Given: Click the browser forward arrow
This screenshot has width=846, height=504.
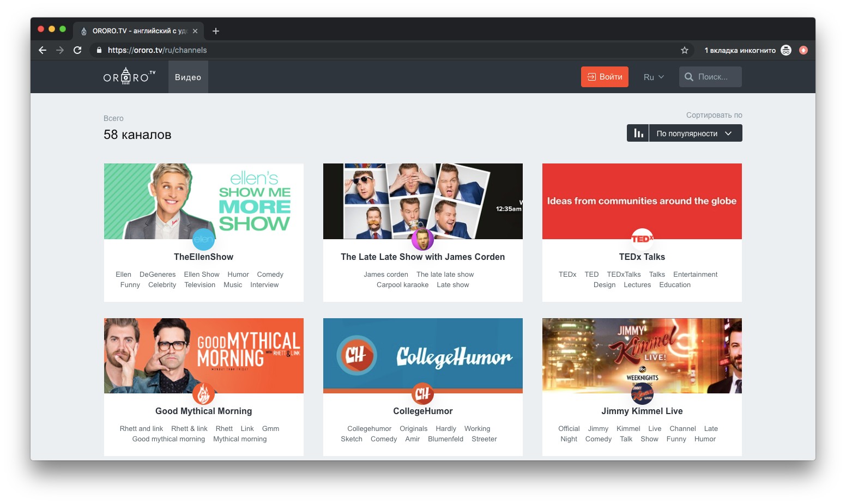Looking at the screenshot, I should 60,50.
